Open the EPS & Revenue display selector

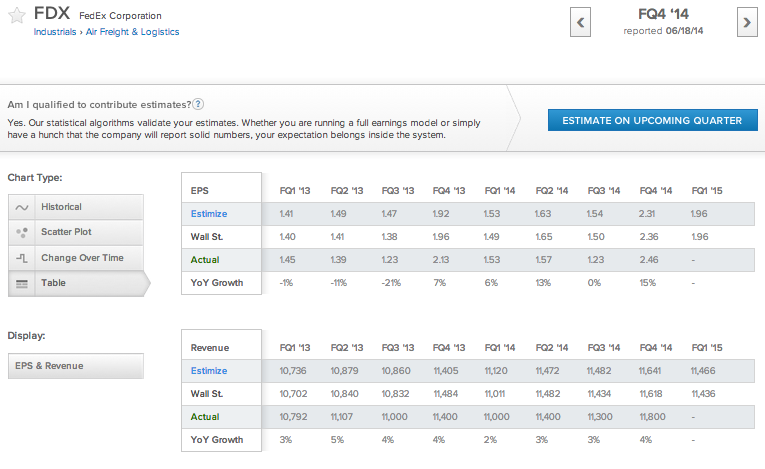(76, 366)
